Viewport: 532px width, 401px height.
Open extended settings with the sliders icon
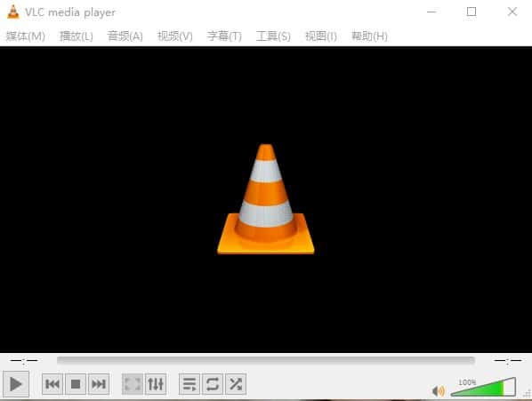click(156, 384)
